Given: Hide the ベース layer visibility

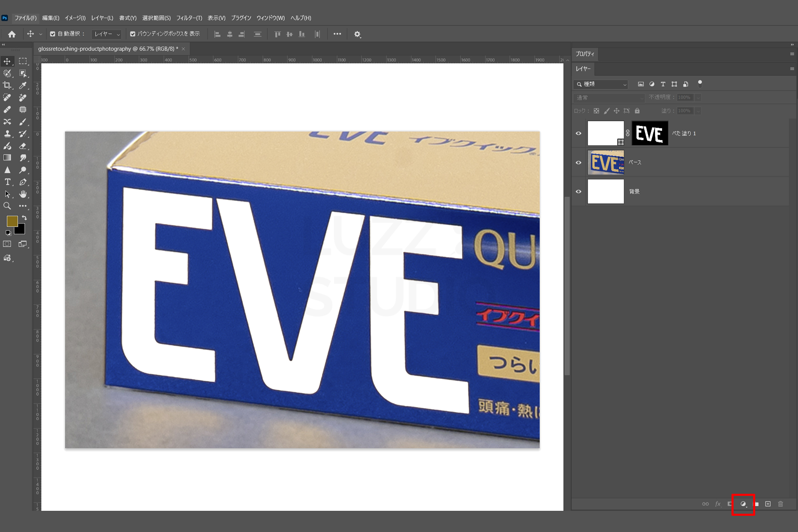Looking at the screenshot, I should pos(579,163).
